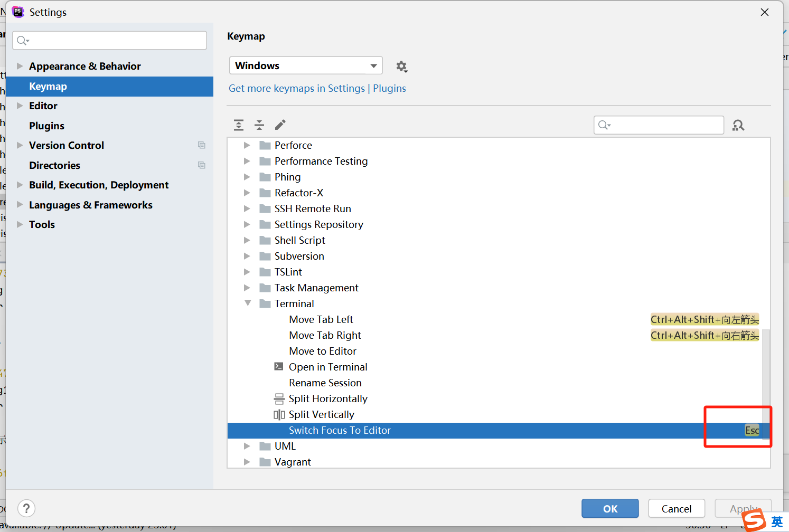The height and width of the screenshot is (532, 789).
Task: Click the keymap action search field
Action: pyautogui.click(x=659, y=125)
